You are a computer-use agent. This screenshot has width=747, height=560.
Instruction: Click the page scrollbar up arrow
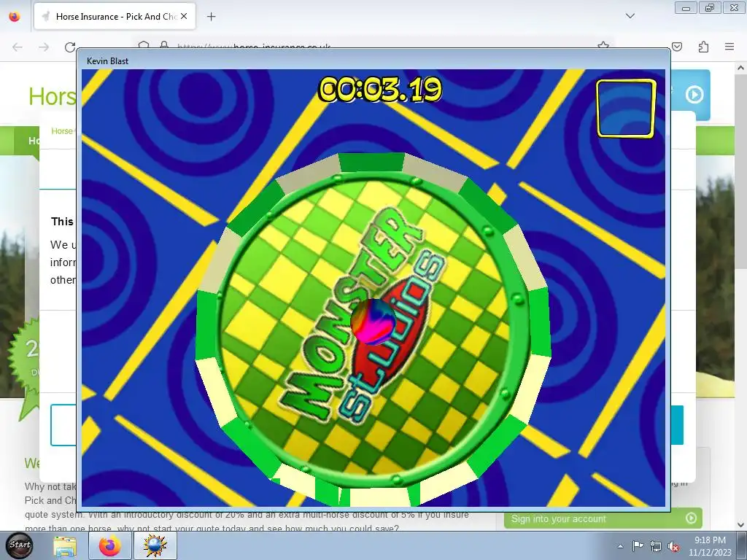(x=741, y=68)
